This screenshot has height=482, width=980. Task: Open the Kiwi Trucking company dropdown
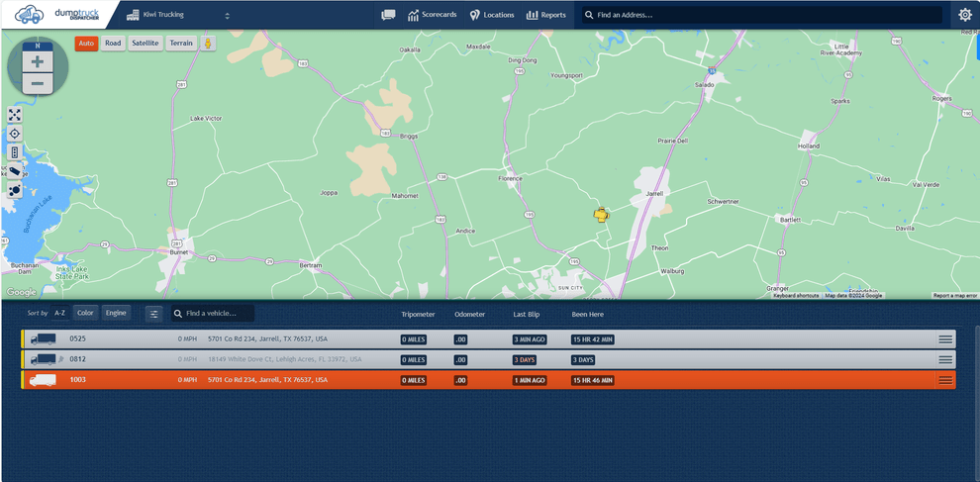[x=179, y=15]
